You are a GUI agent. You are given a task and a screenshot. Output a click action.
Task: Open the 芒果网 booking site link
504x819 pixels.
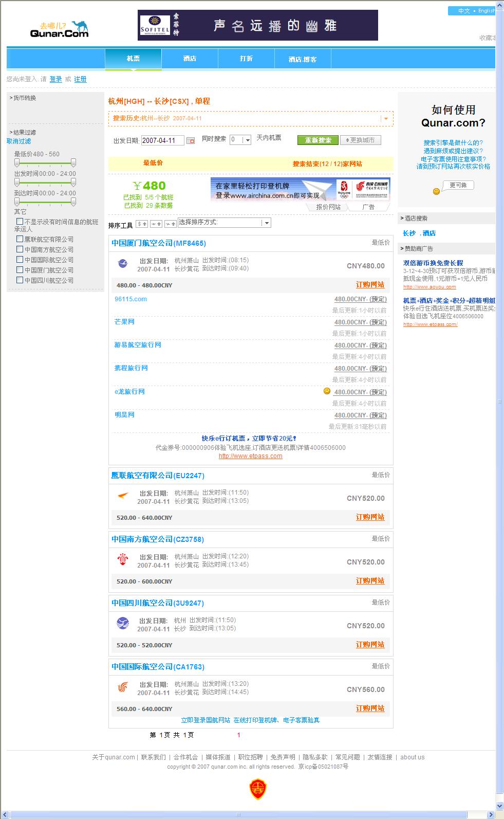pos(124,322)
